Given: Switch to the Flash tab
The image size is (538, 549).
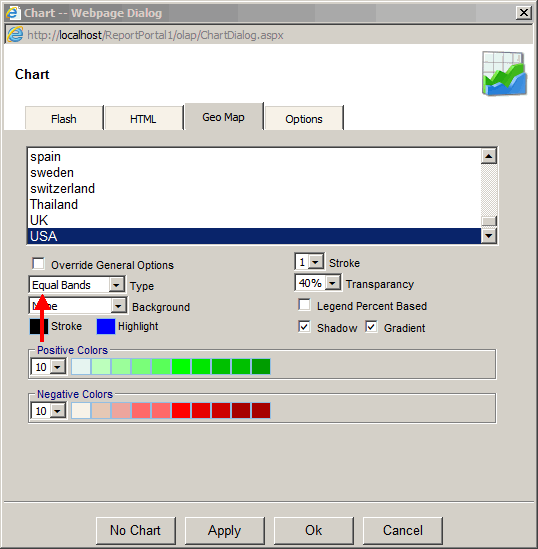Looking at the screenshot, I should 64,119.
